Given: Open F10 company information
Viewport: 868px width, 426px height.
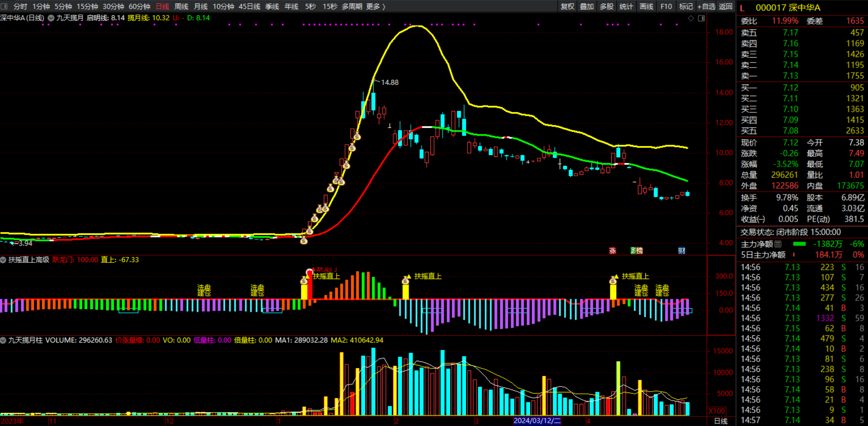Looking at the screenshot, I should pos(666,6).
